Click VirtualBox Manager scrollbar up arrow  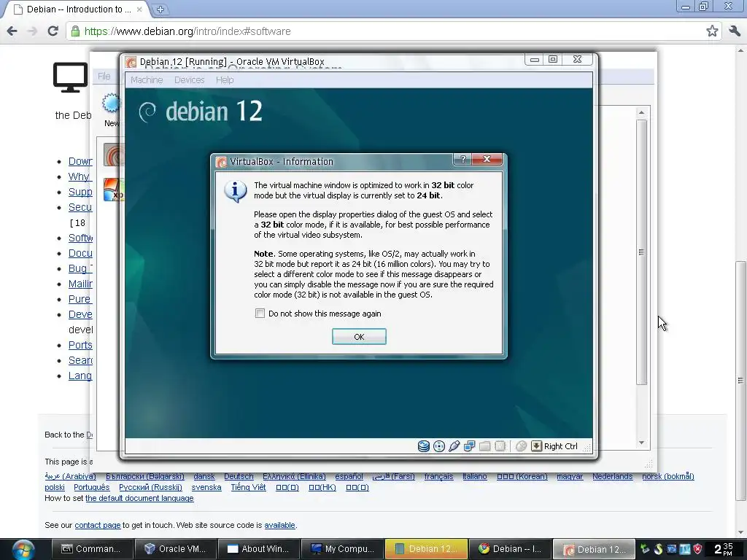click(641, 112)
